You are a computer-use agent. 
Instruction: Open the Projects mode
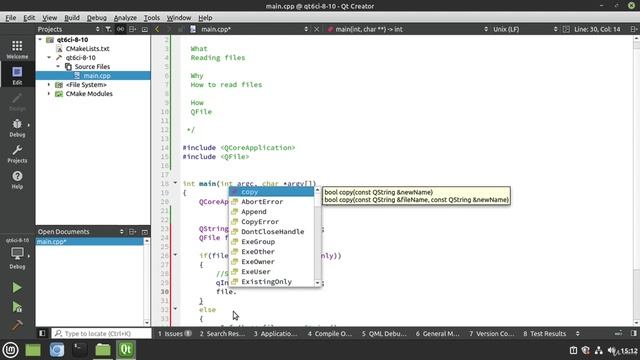(x=17, y=154)
